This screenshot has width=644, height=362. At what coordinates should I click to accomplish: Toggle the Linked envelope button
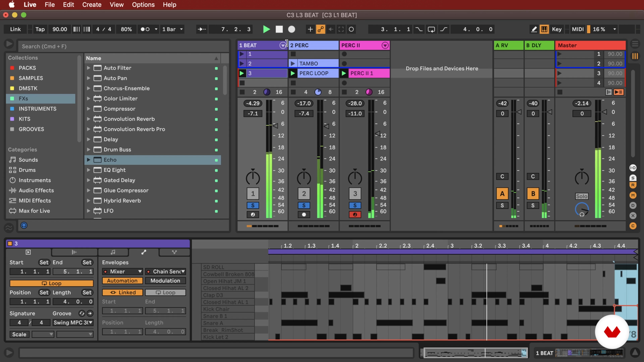[122, 292]
